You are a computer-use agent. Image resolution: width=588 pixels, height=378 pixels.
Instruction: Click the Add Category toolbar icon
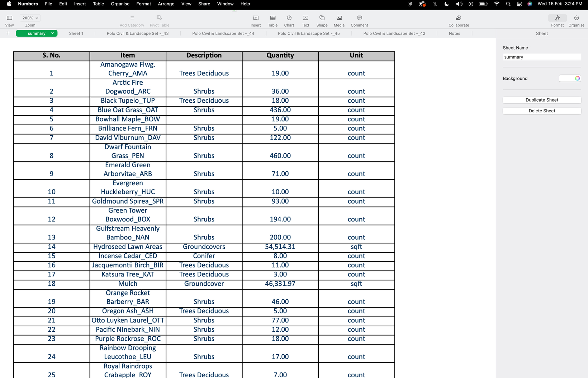[132, 18]
